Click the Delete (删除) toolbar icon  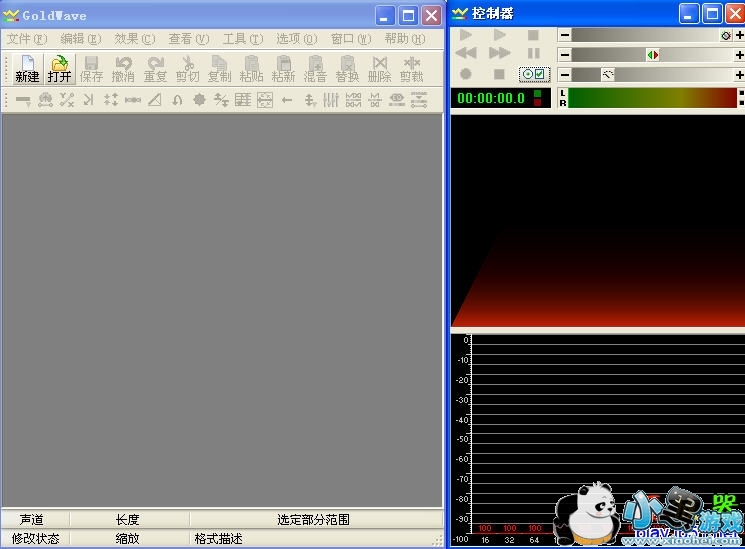[379, 69]
